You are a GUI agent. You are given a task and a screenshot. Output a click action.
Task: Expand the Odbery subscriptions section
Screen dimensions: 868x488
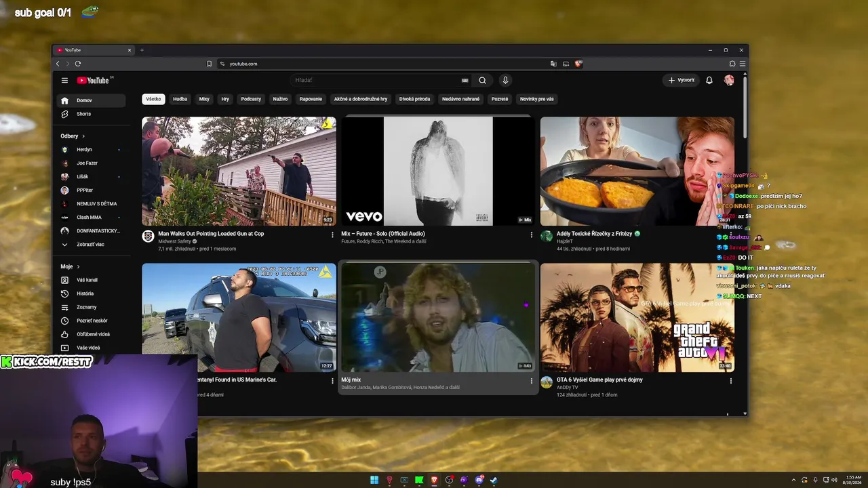point(73,136)
